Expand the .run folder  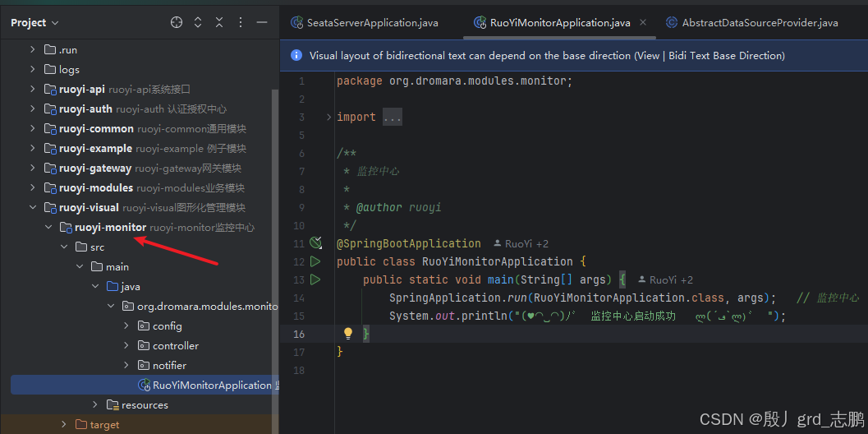pos(33,50)
